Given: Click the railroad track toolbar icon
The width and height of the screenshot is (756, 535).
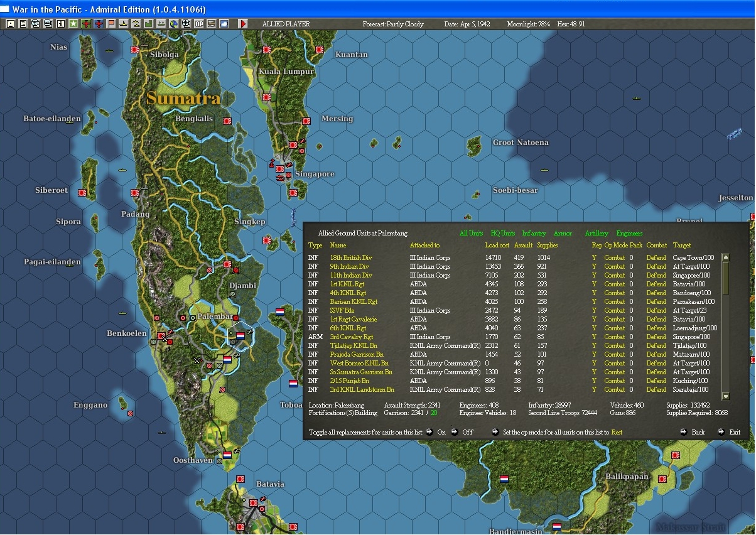Looking at the screenshot, I should pyautogui.click(x=212, y=24).
